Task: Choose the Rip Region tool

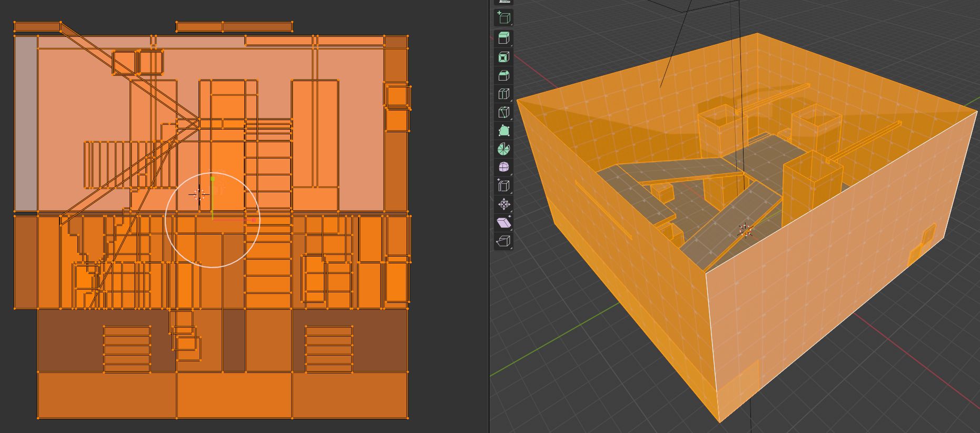Action: point(503,241)
